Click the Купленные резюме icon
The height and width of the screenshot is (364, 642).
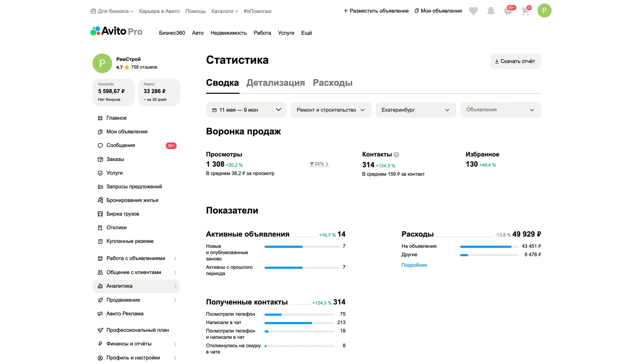(x=100, y=241)
